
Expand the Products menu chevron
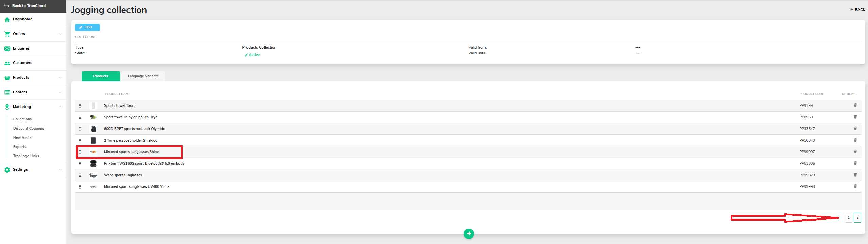[x=60, y=78]
